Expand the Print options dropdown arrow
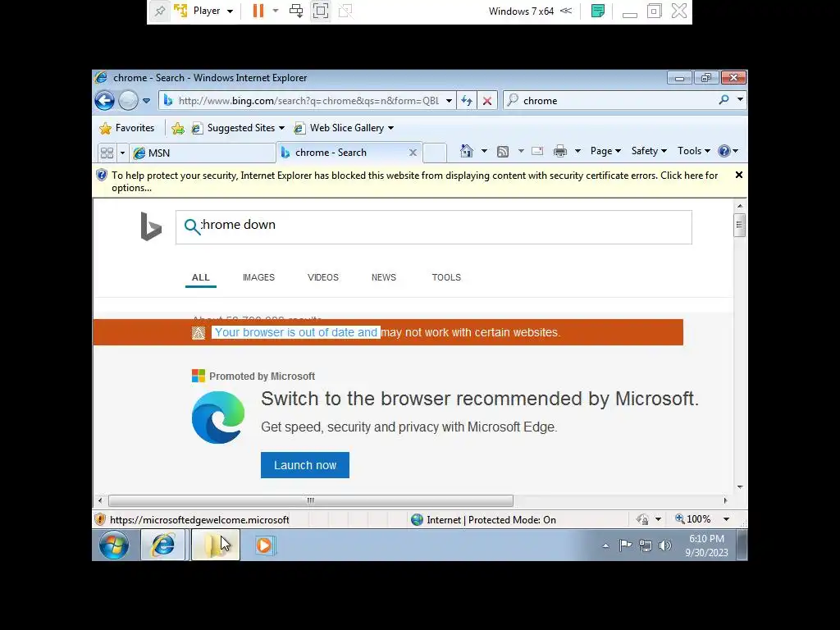The image size is (840, 630). [577, 152]
